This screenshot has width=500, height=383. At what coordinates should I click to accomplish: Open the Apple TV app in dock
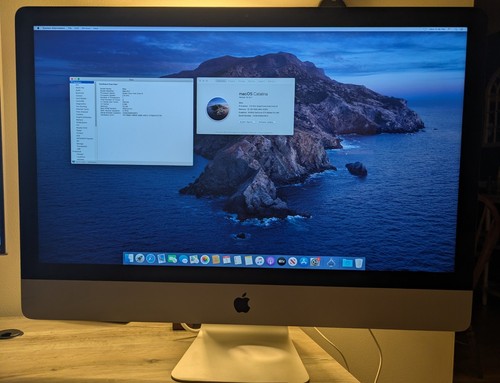(x=282, y=261)
